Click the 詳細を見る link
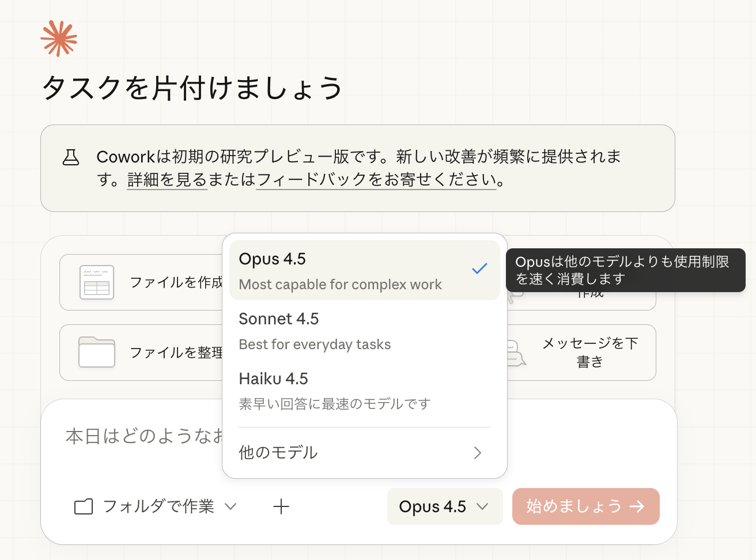The height and width of the screenshot is (560, 756). pos(167,180)
